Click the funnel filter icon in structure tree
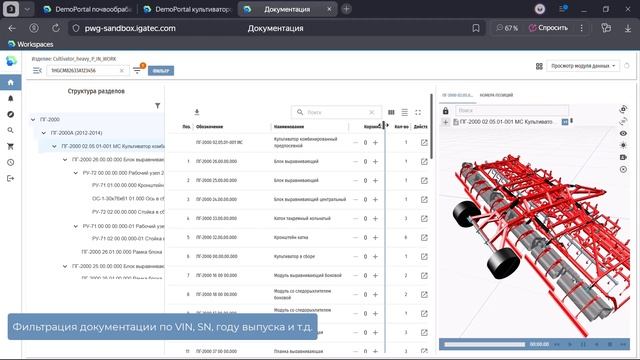Viewport: 640px width, 360px height. pos(158,106)
